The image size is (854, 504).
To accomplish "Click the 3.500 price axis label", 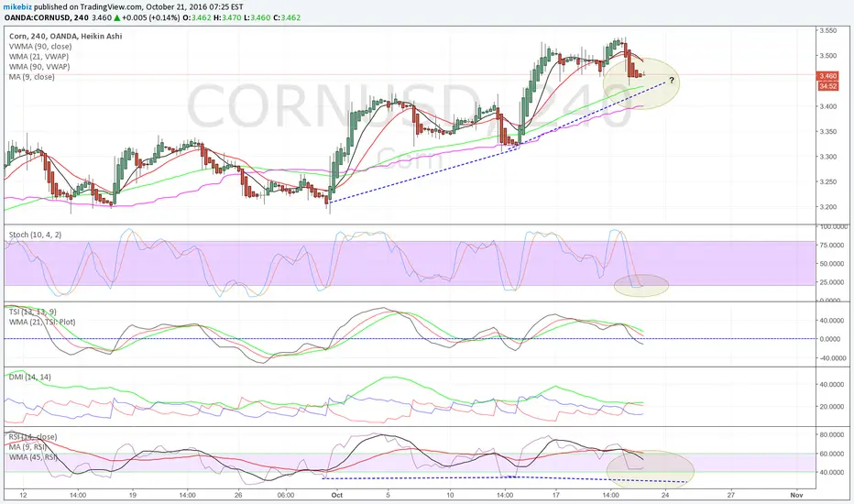I will point(827,56).
